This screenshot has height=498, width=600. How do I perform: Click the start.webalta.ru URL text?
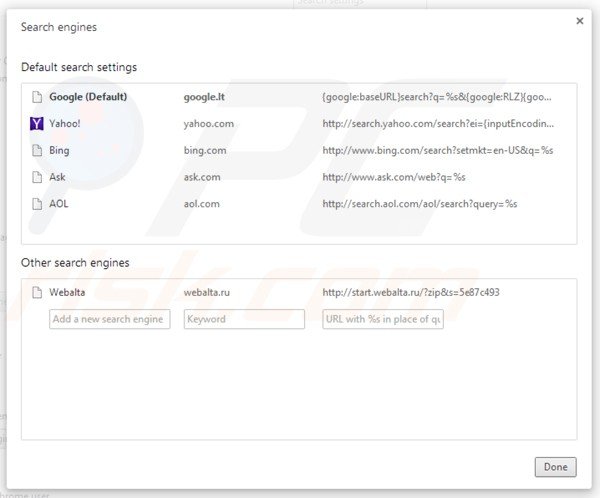(x=411, y=292)
